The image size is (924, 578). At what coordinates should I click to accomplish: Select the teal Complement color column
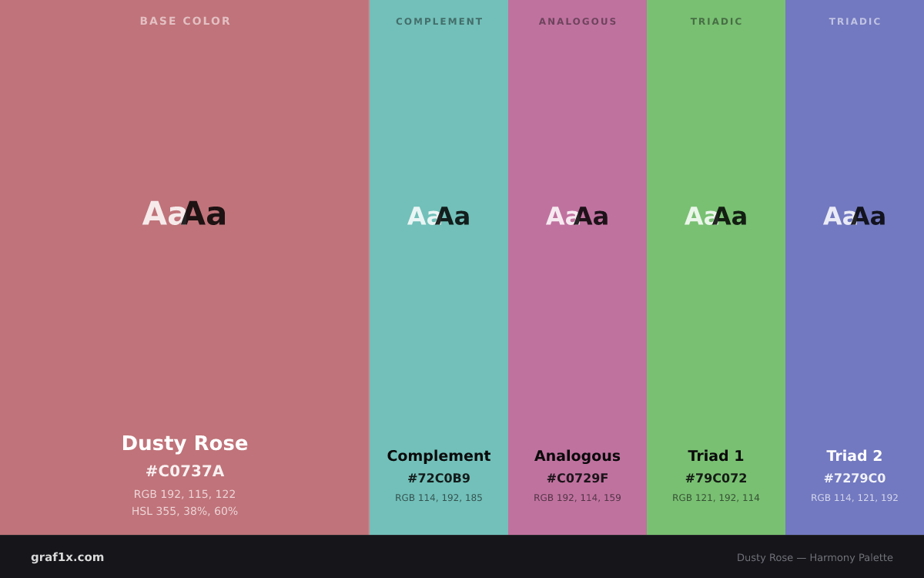point(439,267)
